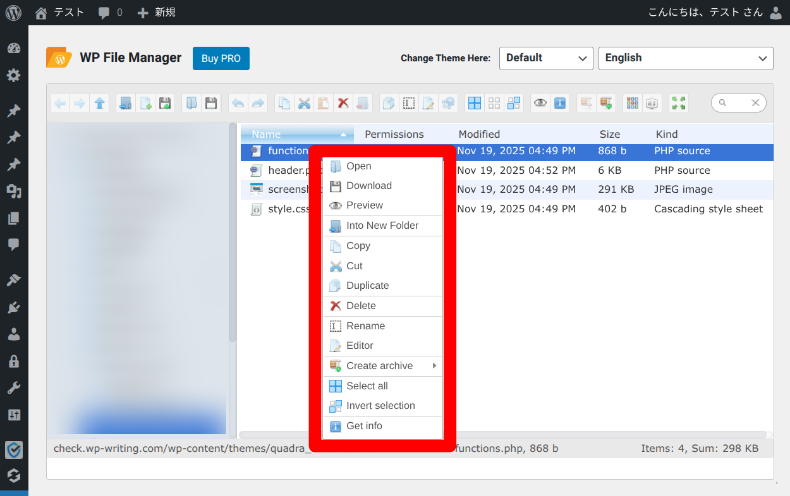Click the toolbar Invert selection icon
This screenshot has width=790, height=496.
[514, 104]
